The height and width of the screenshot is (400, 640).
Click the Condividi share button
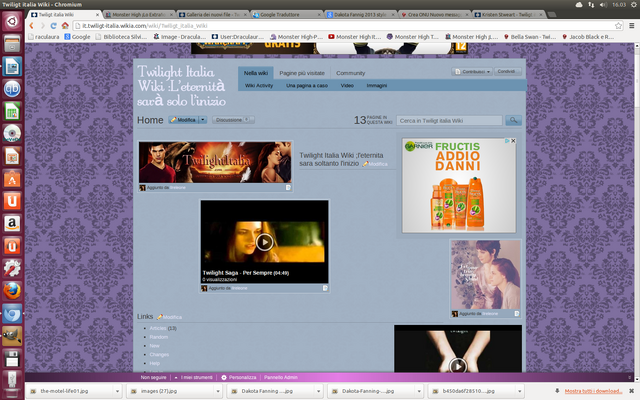click(508, 71)
